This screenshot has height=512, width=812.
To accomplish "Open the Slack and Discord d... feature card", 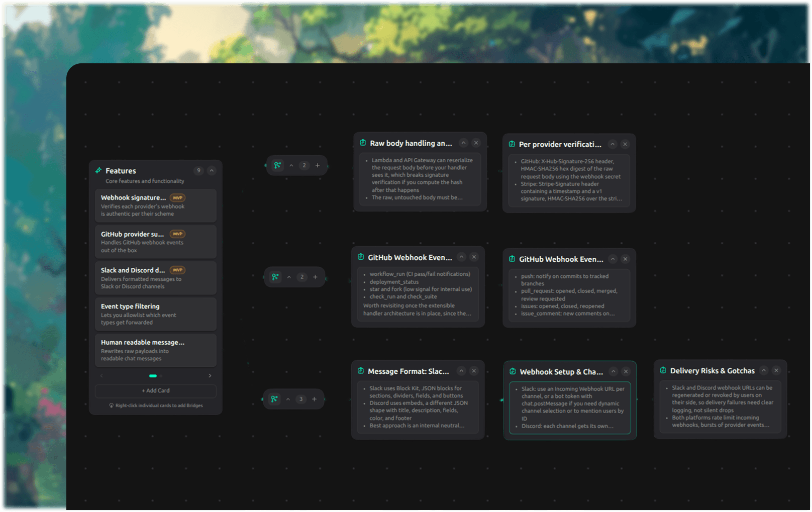I will point(156,278).
